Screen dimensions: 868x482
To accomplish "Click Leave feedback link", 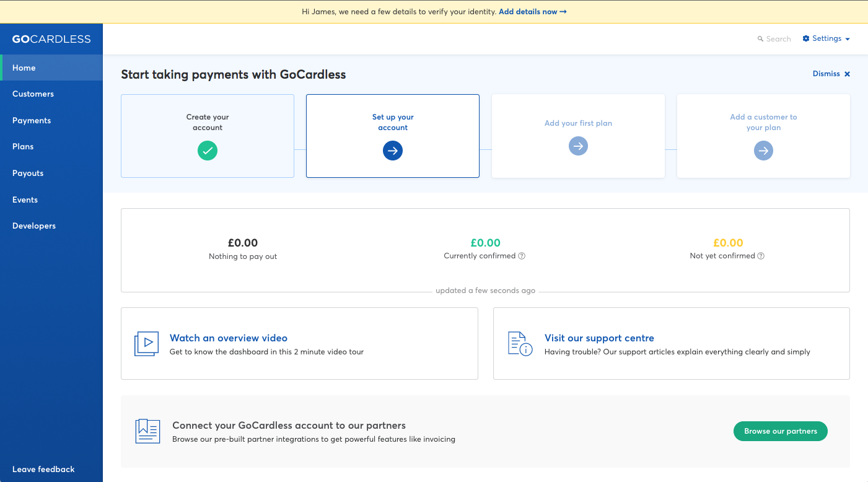I will (43, 469).
